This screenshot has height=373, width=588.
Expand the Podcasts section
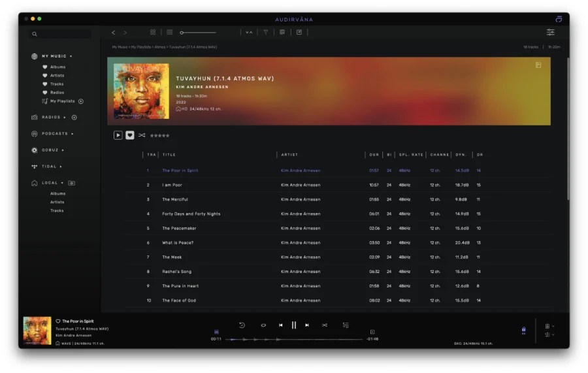coord(73,134)
